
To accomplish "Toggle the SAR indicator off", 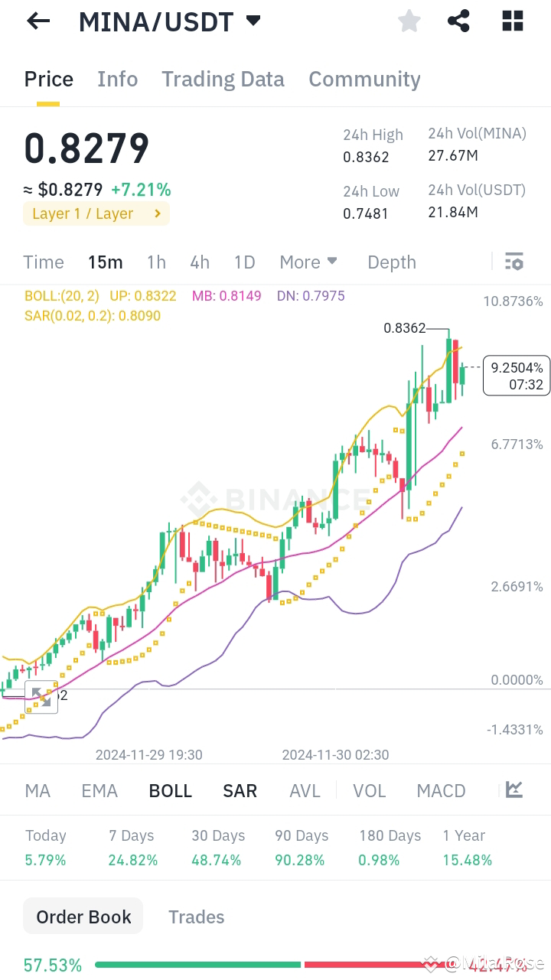I will click(240, 790).
